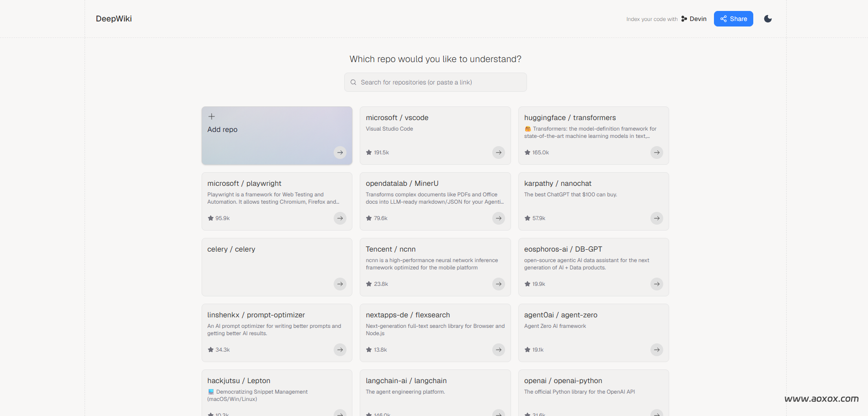Open the Devin link in header

pos(694,19)
